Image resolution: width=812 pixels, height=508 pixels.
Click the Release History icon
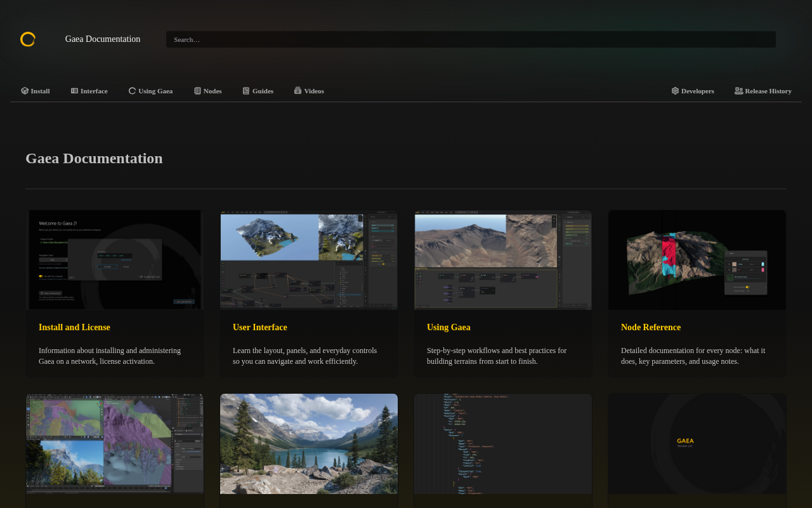(738, 91)
